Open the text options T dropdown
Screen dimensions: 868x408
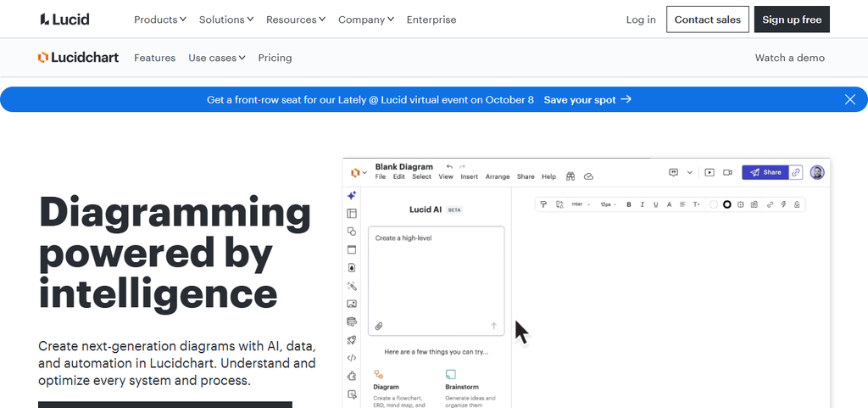pos(697,204)
